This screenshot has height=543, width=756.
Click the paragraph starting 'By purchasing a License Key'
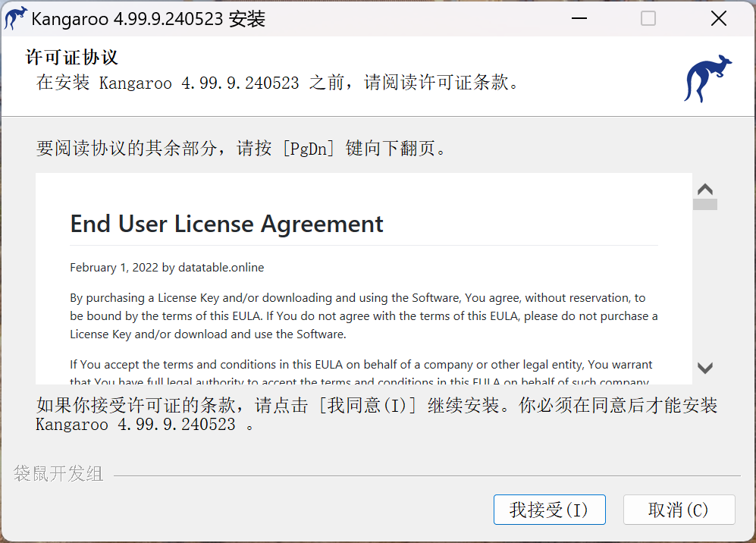click(364, 316)
